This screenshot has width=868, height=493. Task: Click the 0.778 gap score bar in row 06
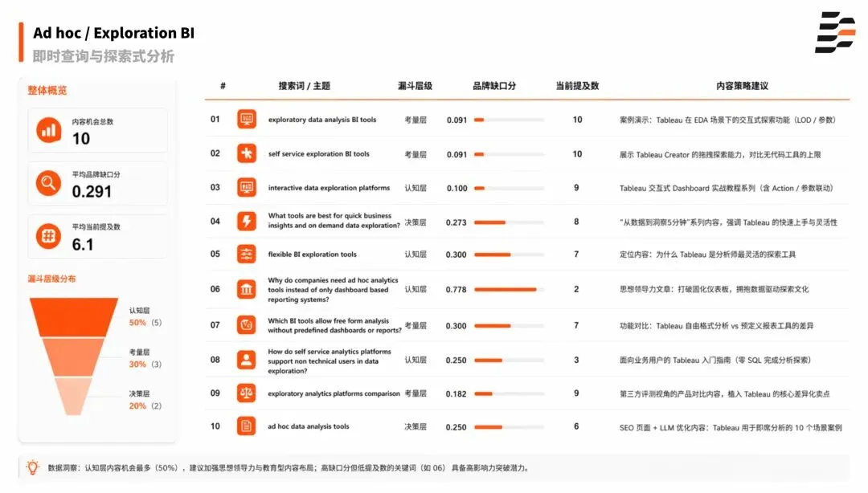(510, 289)
